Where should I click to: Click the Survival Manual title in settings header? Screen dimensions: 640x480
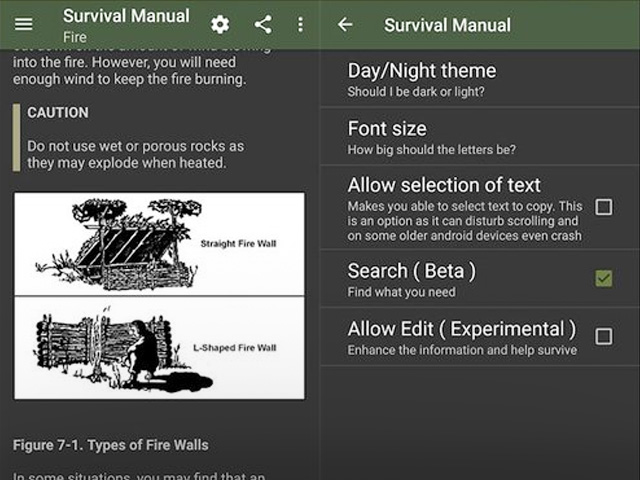(447, 25)
